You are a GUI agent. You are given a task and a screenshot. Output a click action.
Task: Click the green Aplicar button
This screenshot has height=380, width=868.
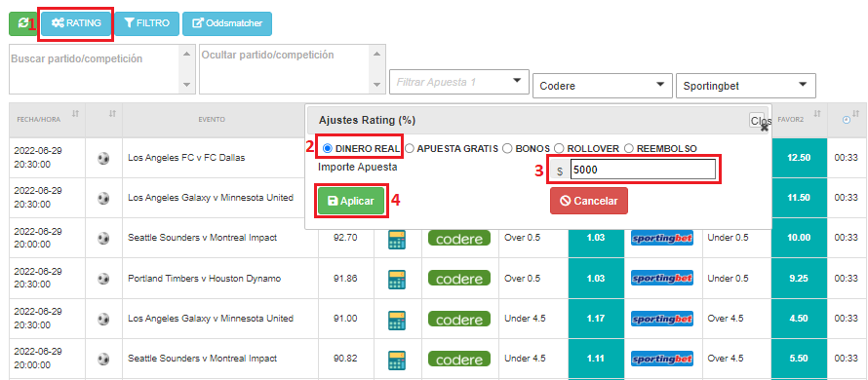click(x=351, y=201)
